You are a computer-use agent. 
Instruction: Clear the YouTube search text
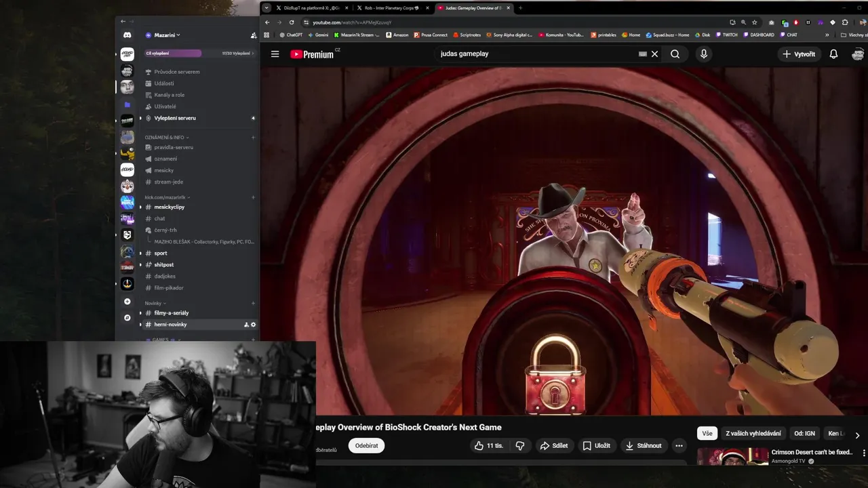pyautogui.click(x=654, y=54)
